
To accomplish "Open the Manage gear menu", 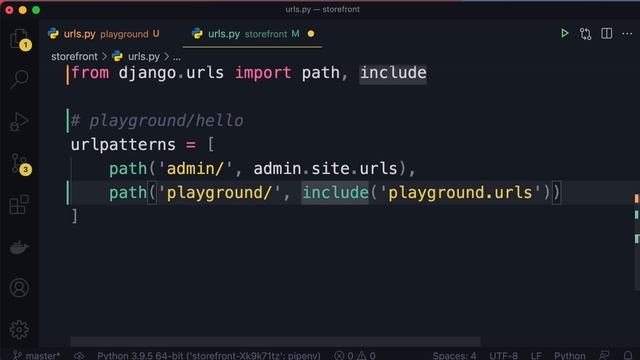I will (x=19, y=329).
